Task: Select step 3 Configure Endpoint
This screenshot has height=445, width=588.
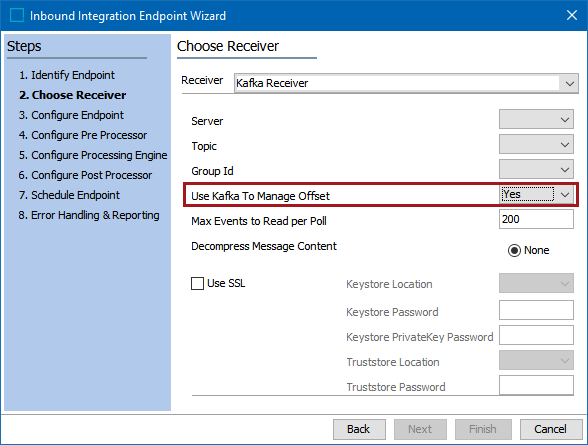Action: tap(71, 115)
